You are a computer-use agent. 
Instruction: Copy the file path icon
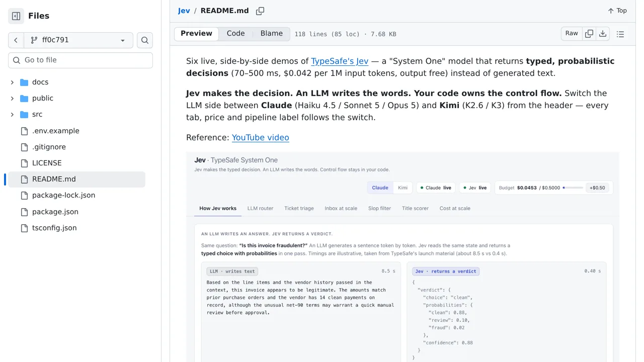click(x=260, y=11)
